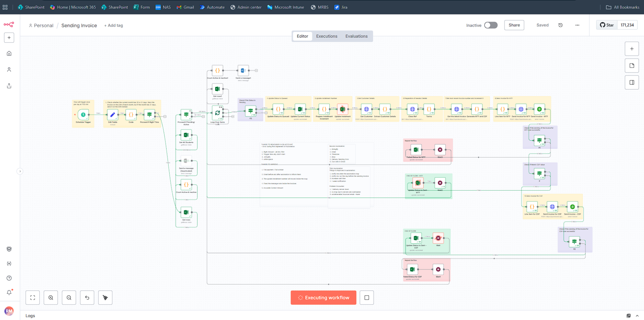Screen dimensions: 644x320
Task: Stop the executing workflow
Action: pyautogui.click(x=367, y=298)
